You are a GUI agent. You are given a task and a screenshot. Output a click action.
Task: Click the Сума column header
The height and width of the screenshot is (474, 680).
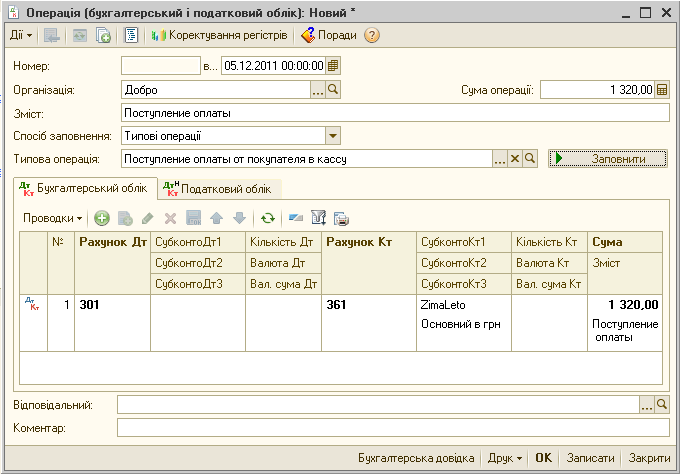pos(625,242)
